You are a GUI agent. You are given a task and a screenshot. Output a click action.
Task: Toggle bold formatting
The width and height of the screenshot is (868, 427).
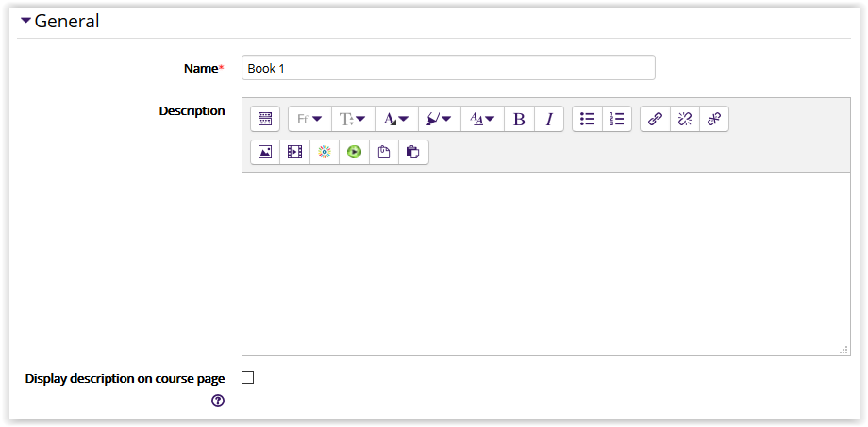(x=519, y=119)
